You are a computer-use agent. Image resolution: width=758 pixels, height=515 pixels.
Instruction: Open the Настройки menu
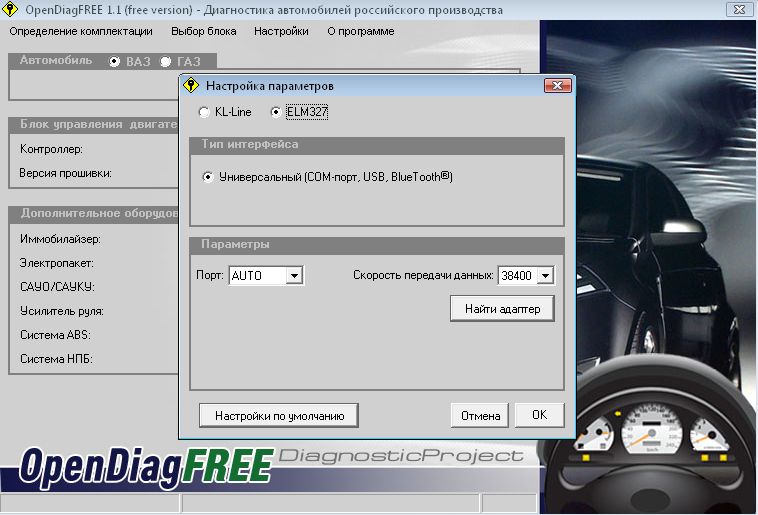pyautogui.click(x=281, y=31)
